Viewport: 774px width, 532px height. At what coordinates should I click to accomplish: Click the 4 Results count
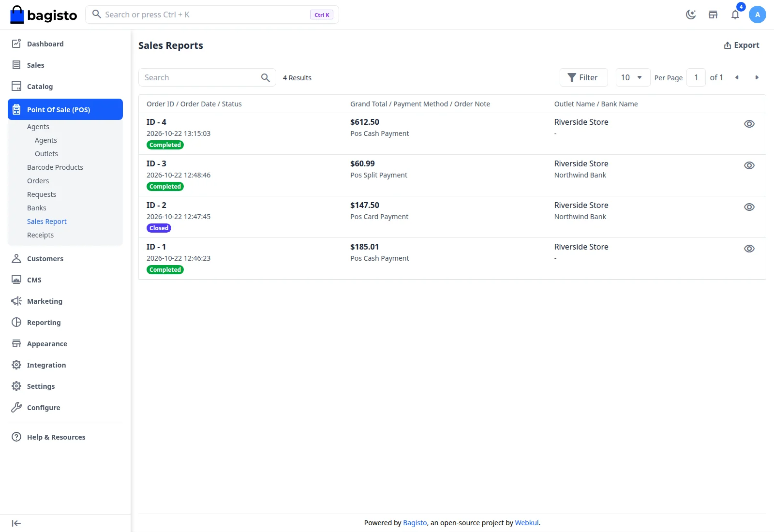click(x=297, y=78)
